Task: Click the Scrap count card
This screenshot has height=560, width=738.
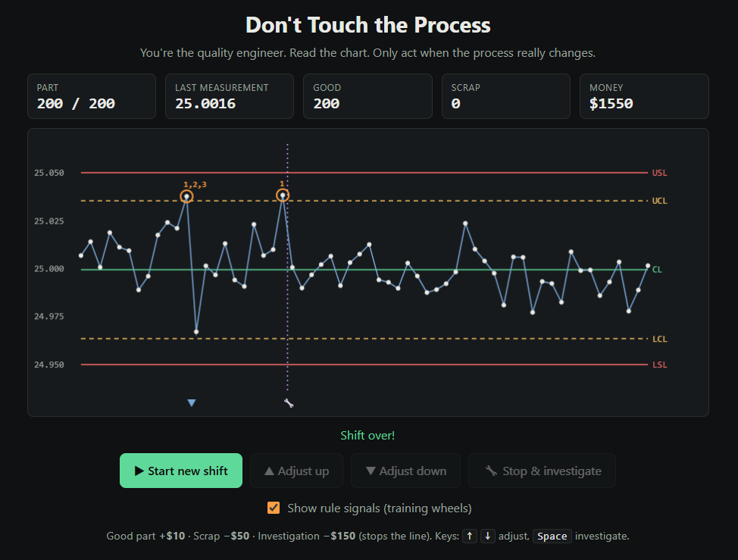Action: point(506,96)
